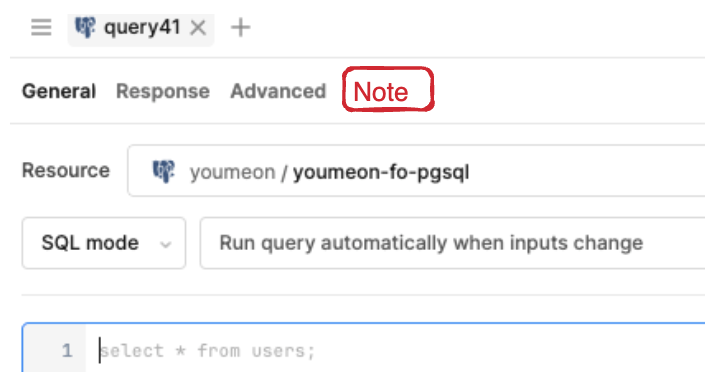Click the PostgreSQL icon in Resource field
This screenshot has height=372, width=705.
[x=164, y=171]
